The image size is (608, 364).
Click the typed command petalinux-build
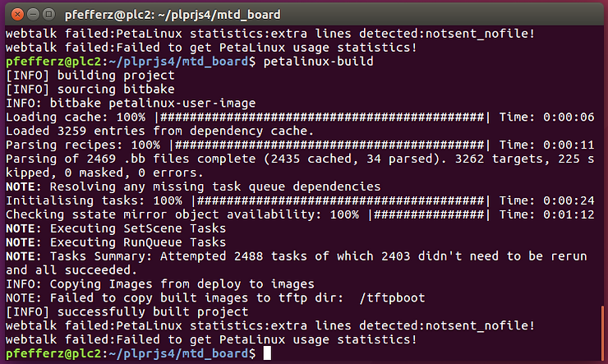pyautogui.click(x=318, y=62)
